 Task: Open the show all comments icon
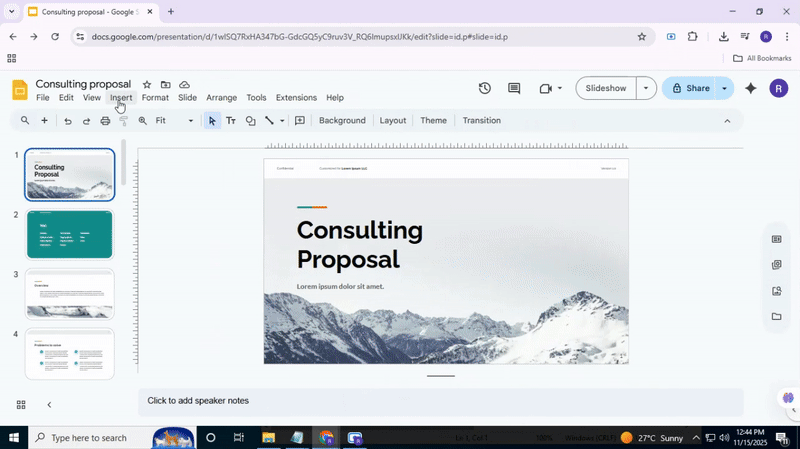514,88
